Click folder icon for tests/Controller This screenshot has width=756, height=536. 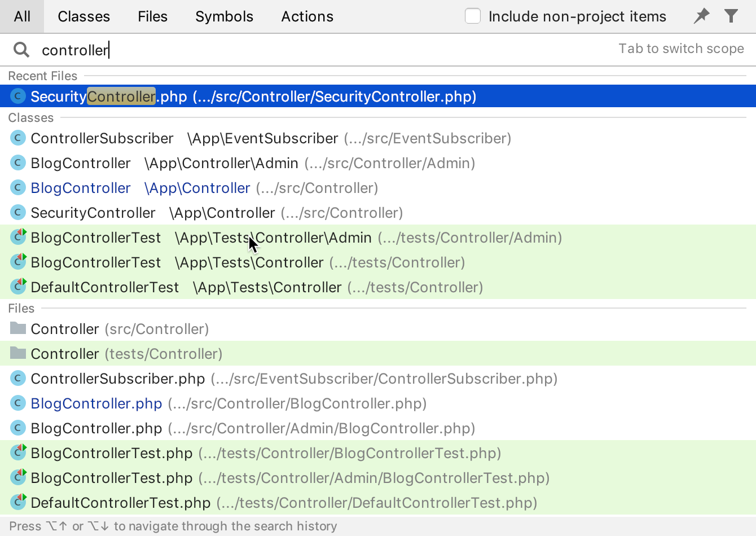click(18, 353)
